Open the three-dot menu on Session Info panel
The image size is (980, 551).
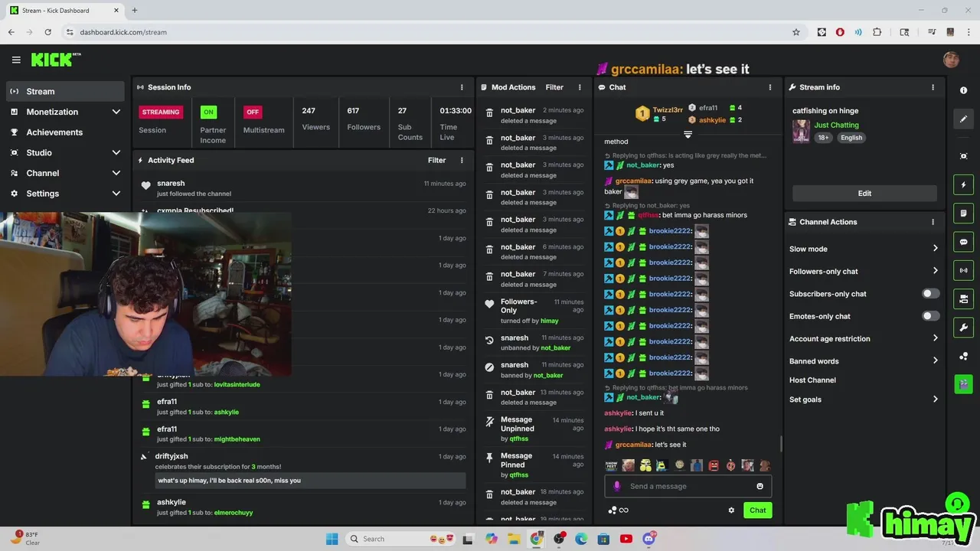[x=462, y=87]
